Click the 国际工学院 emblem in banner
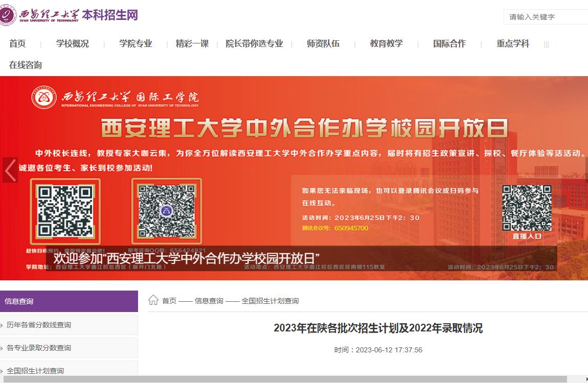The image size is (588, 383). pos(44,98)
